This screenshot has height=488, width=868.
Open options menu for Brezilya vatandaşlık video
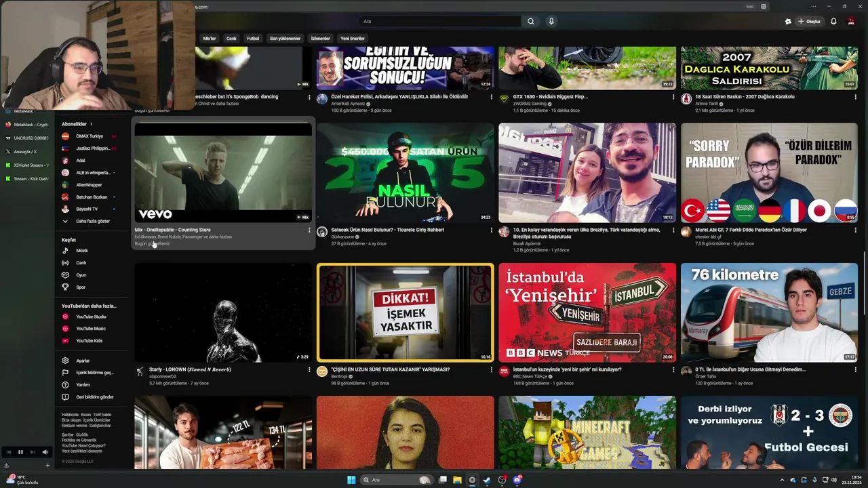point(673,230)
